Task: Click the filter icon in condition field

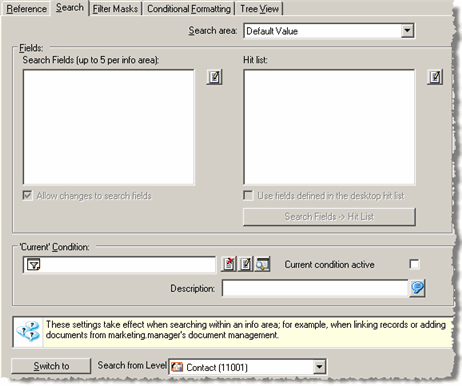Action: pos(33,265)
